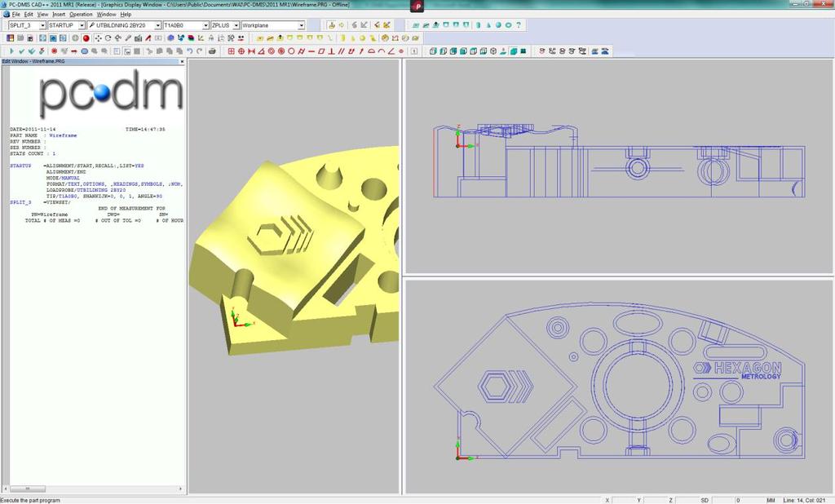The height and width of the screenshot is (504, 835).
Task: Click the circled cube isometric view icon
Action: (x=493, y=51)
